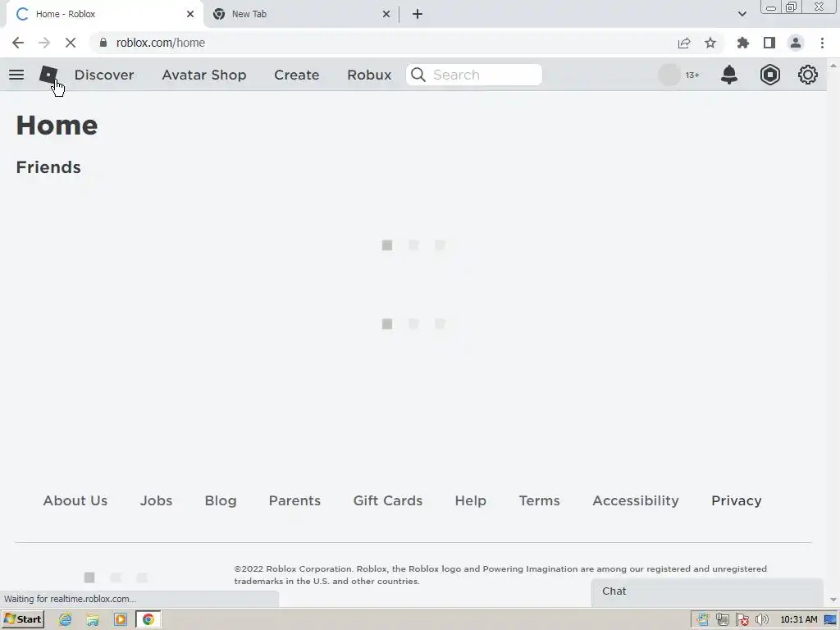Select the Home - Roblox tab
The image size is (840, 630).
104,14
